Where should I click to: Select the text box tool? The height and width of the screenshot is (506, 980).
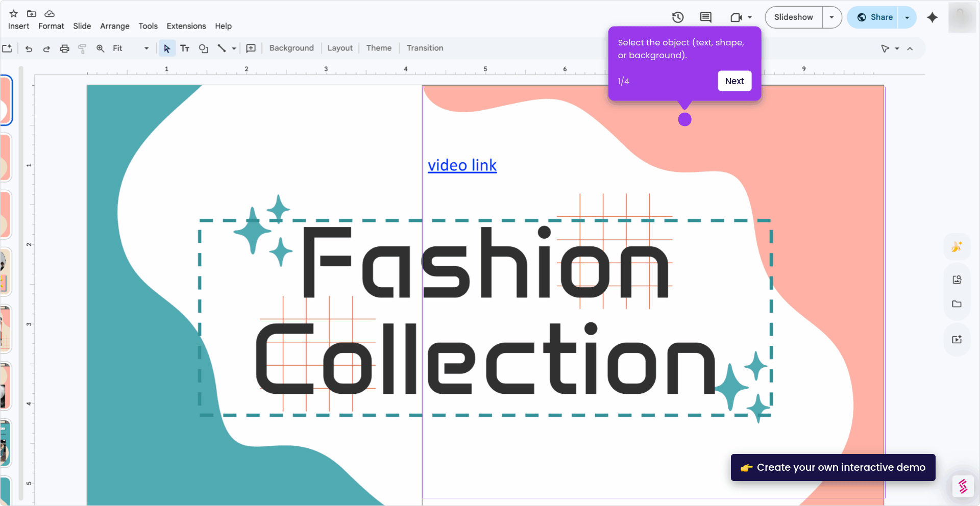pyautogui.click(x=185, y=48)
